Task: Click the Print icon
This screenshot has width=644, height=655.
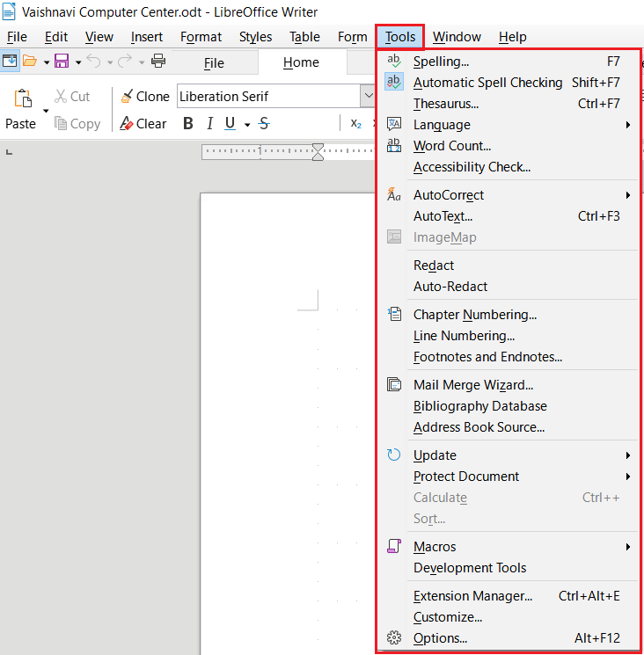Action: (158, 61)
